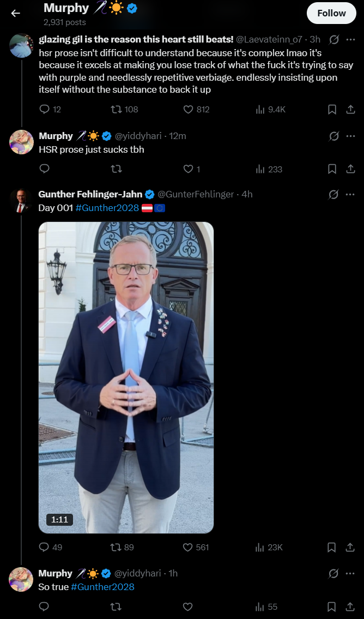Click #Gunther2028 link in Murphy's reply
The image size is (364, 619).
[x=102, y=587]
